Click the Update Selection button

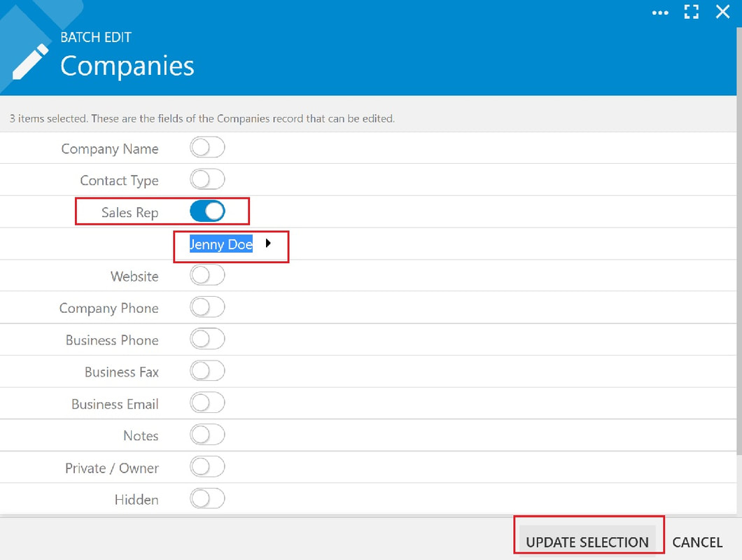coord(587,542)
